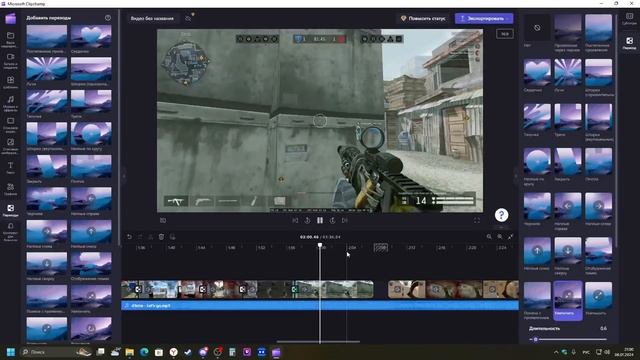Open Music & effects sidebar tab
The image size is (640, 360).
pos(10,103)
